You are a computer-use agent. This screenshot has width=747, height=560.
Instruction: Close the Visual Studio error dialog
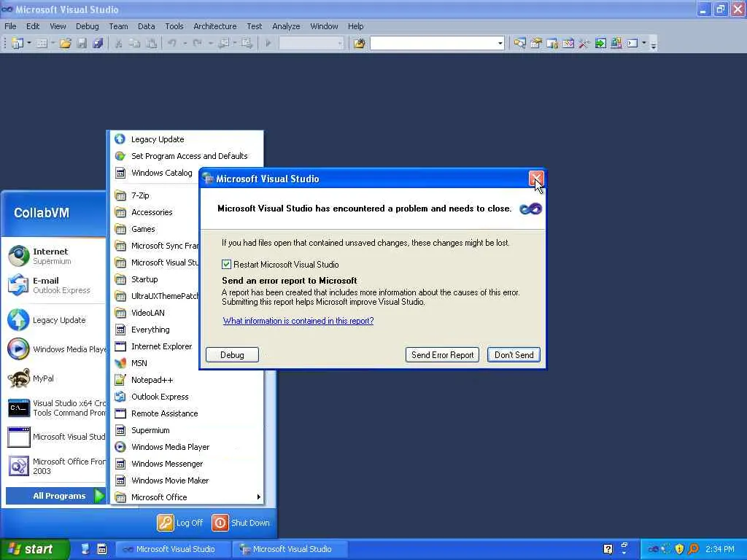(536, 179)
